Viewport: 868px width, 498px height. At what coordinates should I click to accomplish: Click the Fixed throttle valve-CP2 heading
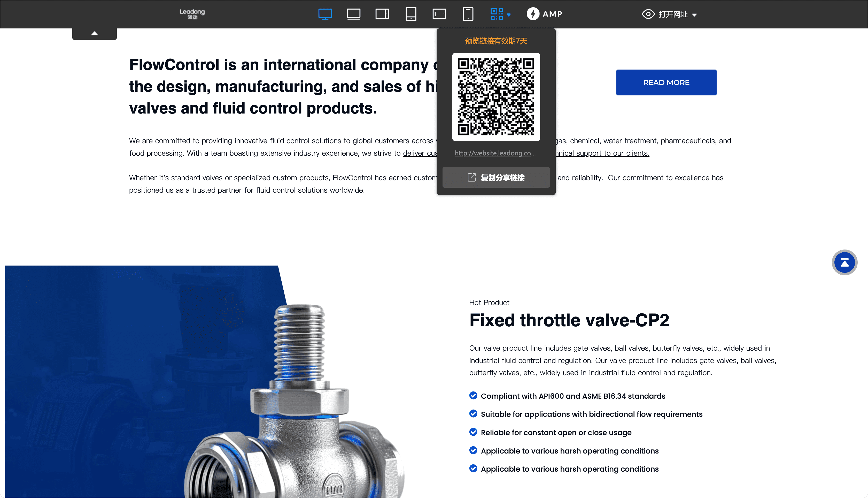[569, 320]
